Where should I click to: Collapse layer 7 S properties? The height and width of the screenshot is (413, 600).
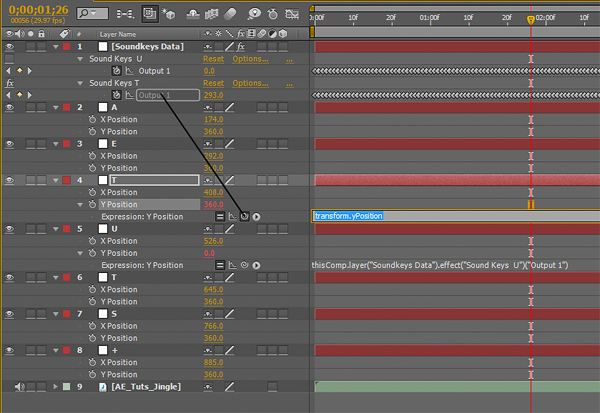[56, 314]
